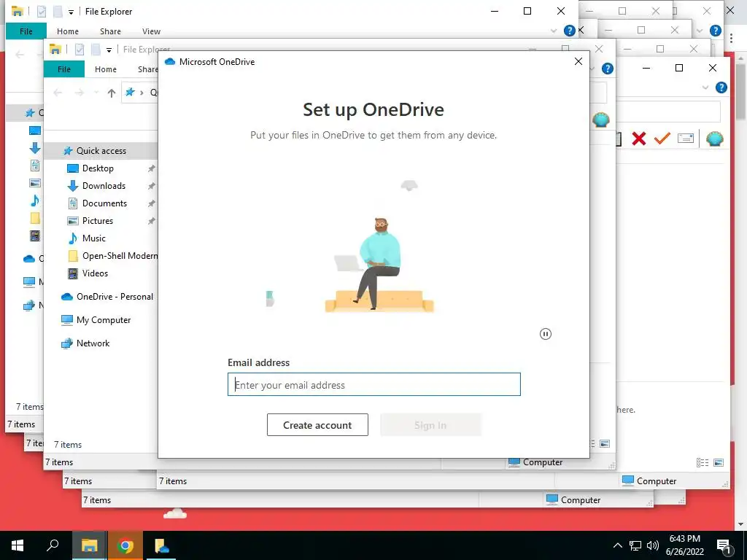747x560 pixels.
Task: Switch to large icons view in red-X toolbar window
Action: tap(719, 462)
